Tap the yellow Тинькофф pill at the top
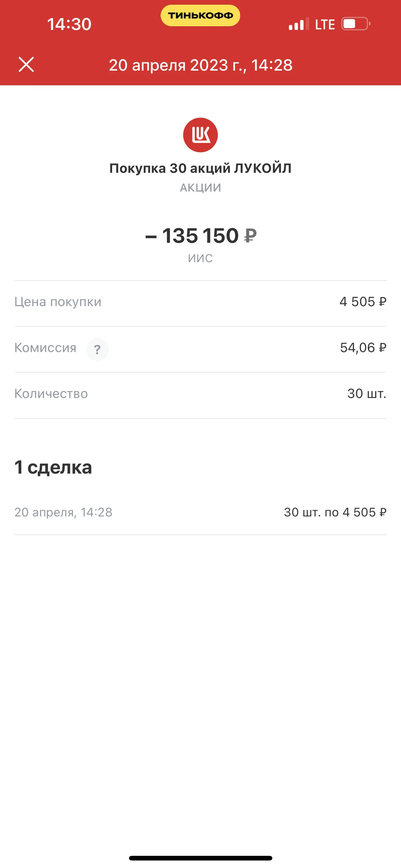The width and height of the screenshot is (401, 868). tap(200, 16)
